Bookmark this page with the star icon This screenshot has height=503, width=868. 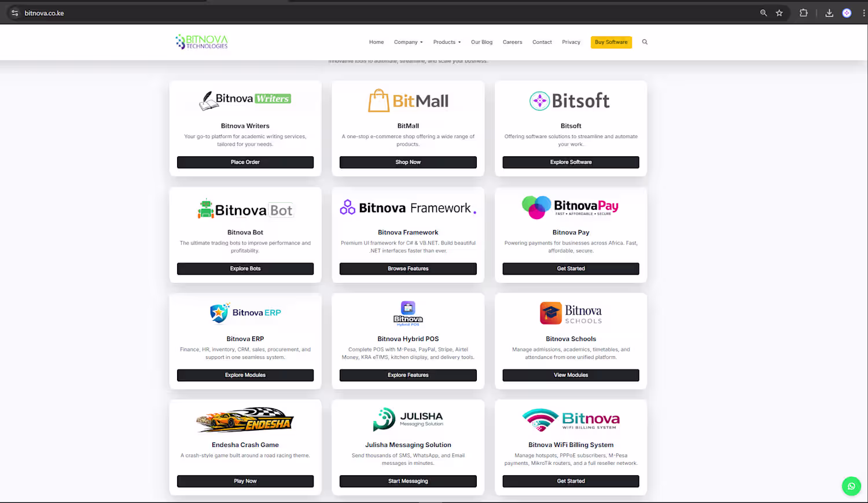tap(779, 13)
